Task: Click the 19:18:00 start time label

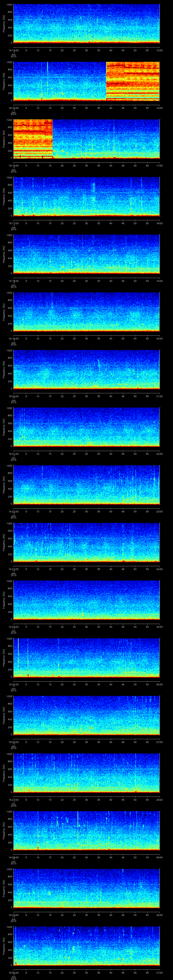Action: coord(13,281)
